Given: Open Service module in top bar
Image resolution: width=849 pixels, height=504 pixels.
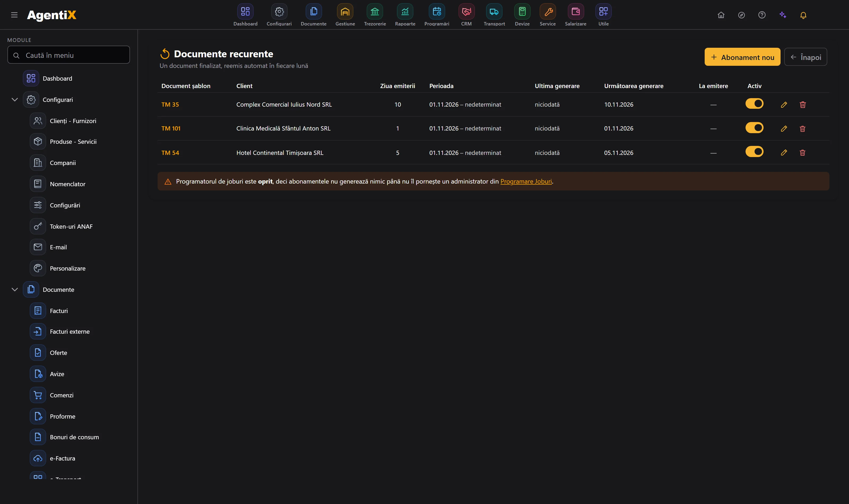Looking at the screenshot, I should coord(547,15).
